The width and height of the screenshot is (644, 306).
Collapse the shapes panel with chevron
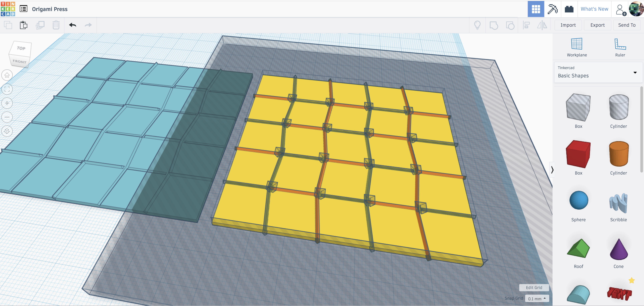tap(552, 170)
